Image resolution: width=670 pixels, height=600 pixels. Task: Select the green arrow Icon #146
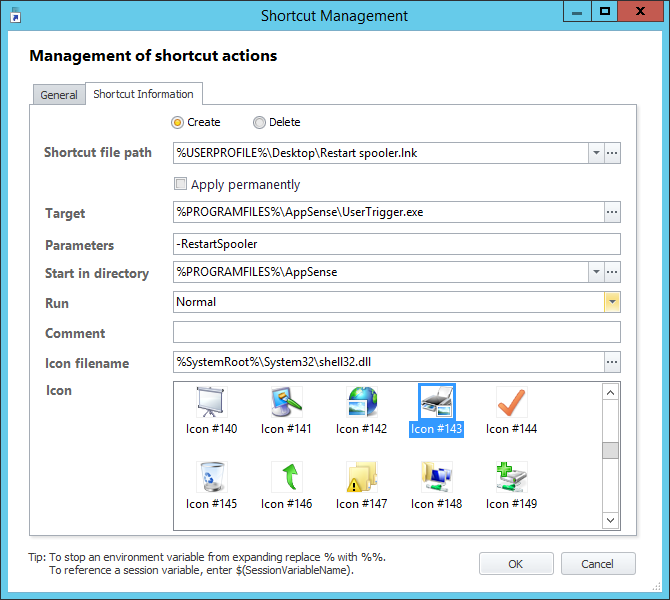tap(286, 478)
